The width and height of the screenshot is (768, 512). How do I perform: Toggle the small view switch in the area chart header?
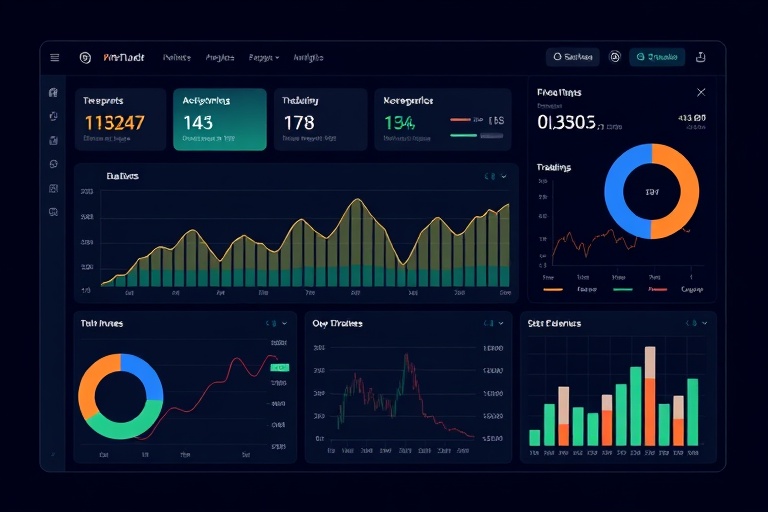pos(489,177)
